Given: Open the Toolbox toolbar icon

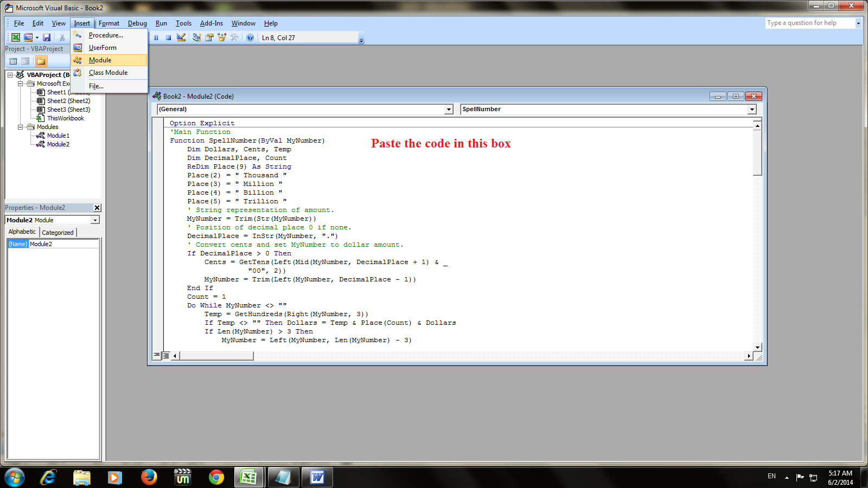Looking at the screenshot, I should [234, 37].
